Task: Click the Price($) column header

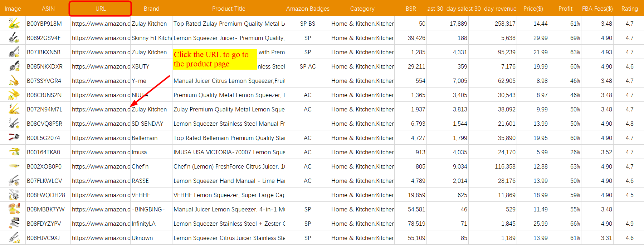Action: point(533,9)
